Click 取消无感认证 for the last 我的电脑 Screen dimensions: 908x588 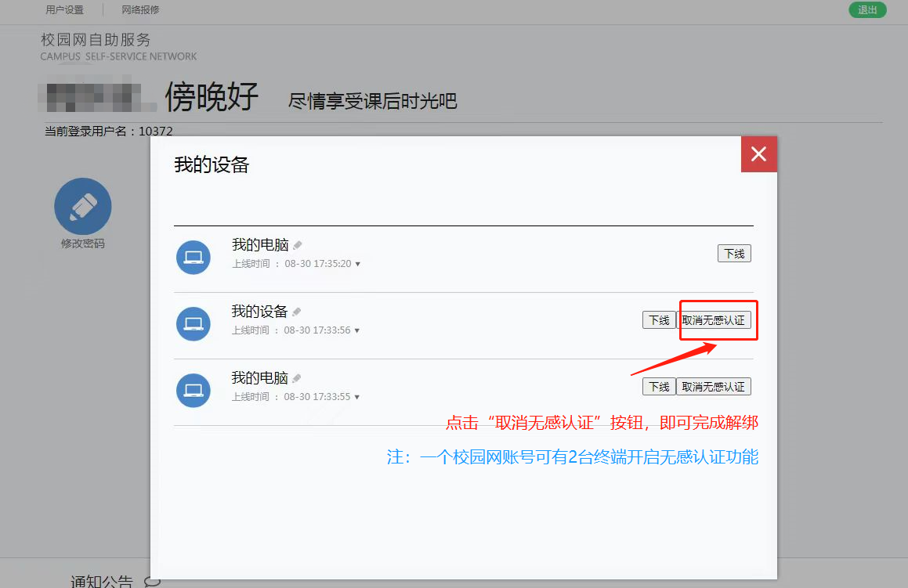(714, 387)
